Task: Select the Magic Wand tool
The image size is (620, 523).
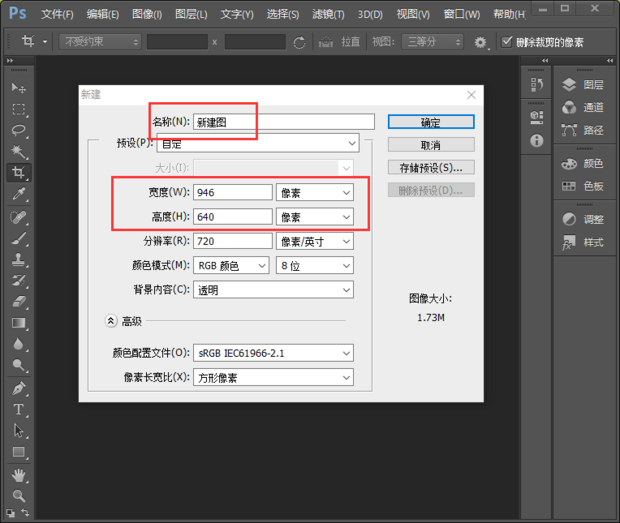Action: (18, 151)
